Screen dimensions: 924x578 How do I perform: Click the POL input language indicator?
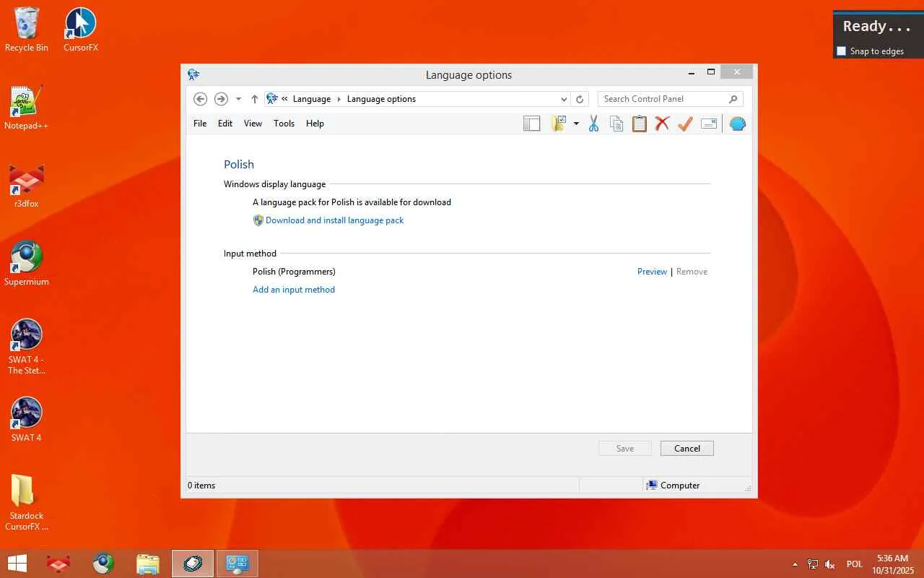(x=855, y=564)
